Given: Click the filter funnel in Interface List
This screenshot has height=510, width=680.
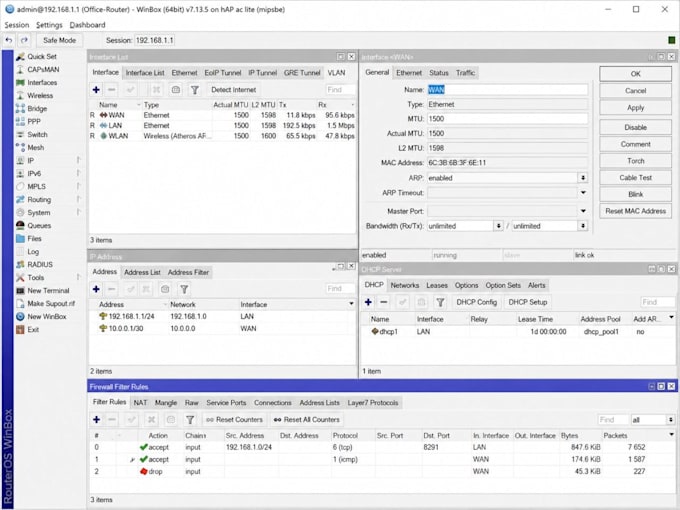Looking at the screenshot, I should [195, 90].
